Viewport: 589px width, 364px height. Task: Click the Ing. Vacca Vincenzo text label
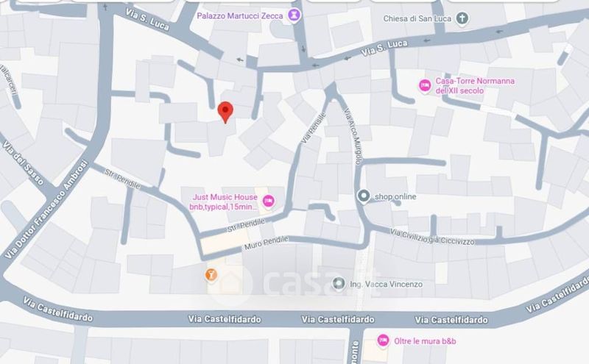(386, 285)
